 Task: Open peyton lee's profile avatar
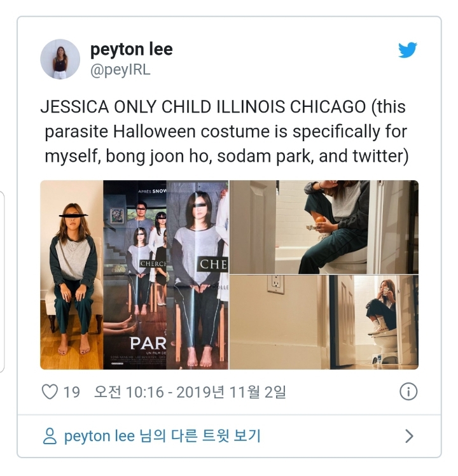60,59
